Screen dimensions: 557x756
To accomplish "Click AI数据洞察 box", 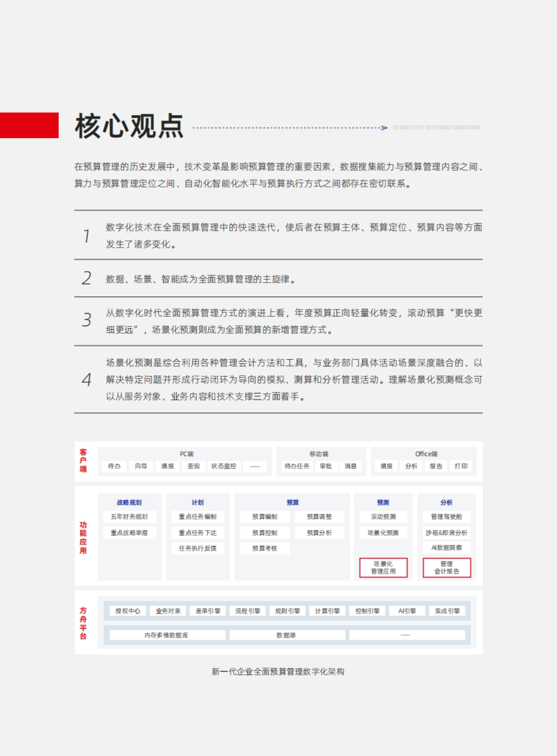I will (x=447, y=548).
